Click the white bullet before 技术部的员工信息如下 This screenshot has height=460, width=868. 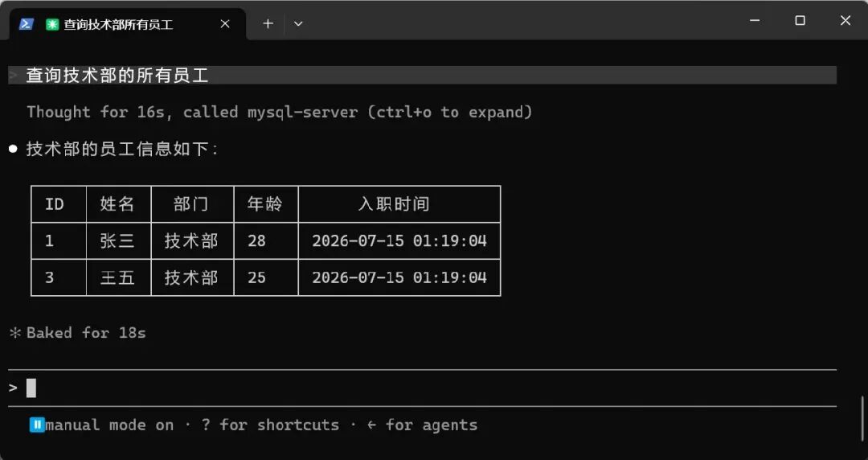click(x=14, y=149)
